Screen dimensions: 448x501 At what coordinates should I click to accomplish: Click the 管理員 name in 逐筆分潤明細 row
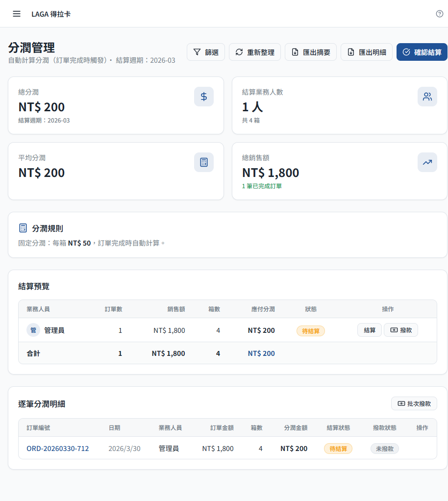tap(169, 449)
